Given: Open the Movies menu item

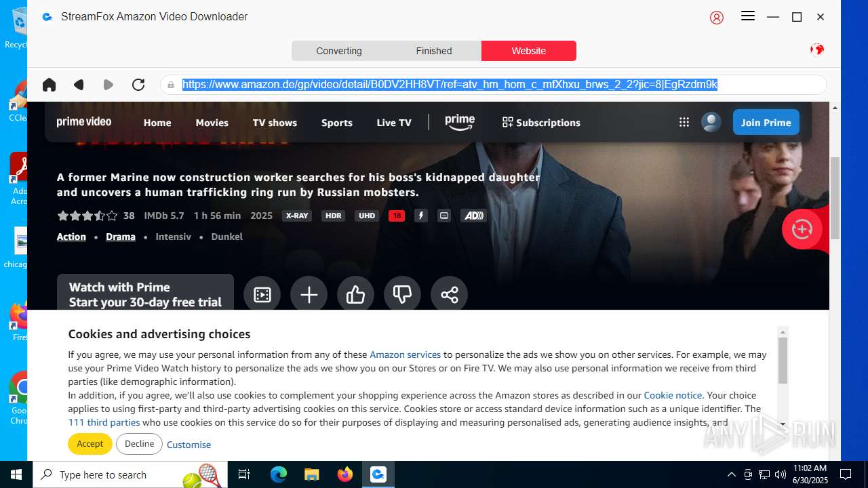Looking at the screenshot, I should [x=212, y=123].
